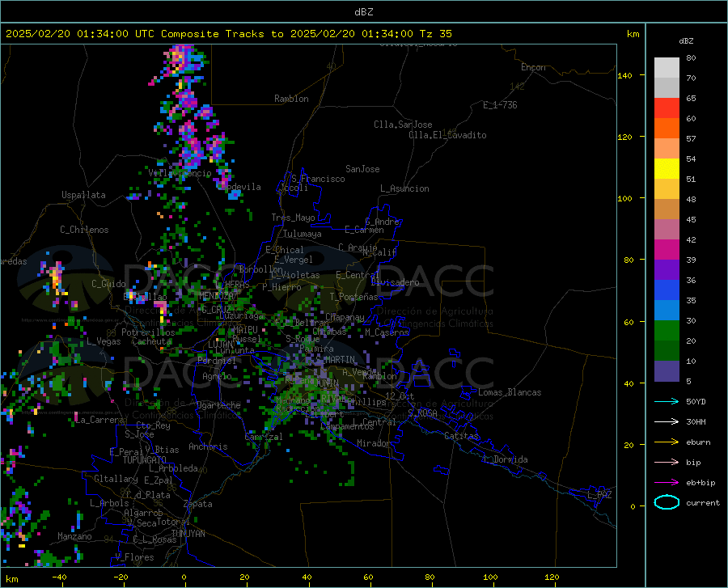The image size is (728, 588).
Task: Click the 'Ramblon' label near the top
Action: (291, 99)
